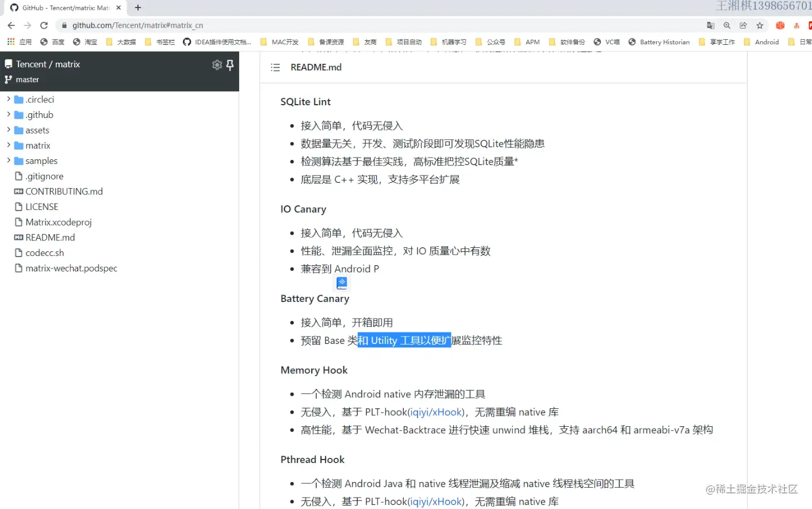The image size is (812, 509).
Task: Go back in browser history
Action: coord(11,25)
